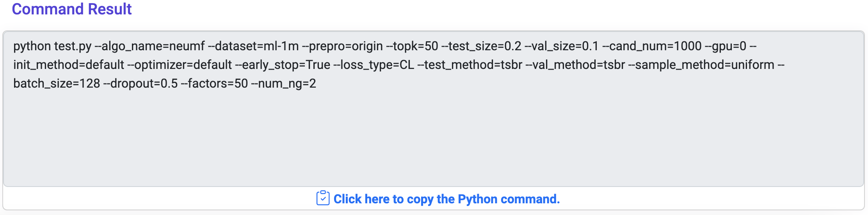Click the --test_size=0.2 argument
The height and width of the screenshot is (215, 868).
click(x=481, y=46)
